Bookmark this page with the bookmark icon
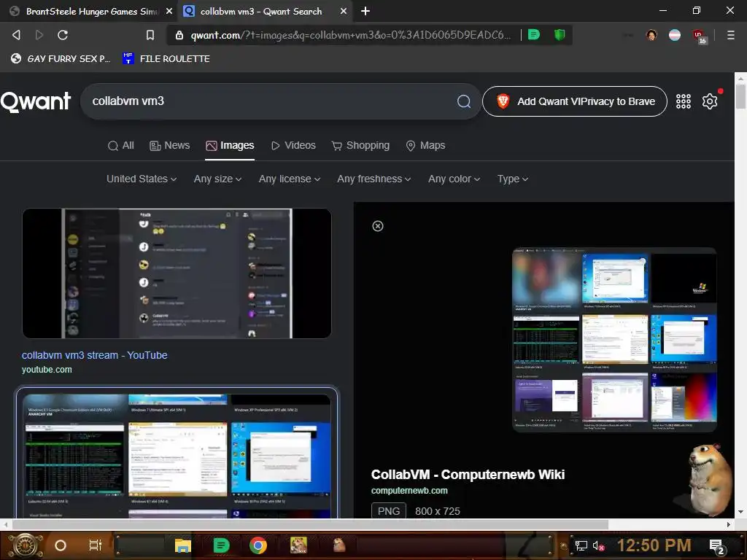This screenshot has width=747, height=560. coord(150,35)
